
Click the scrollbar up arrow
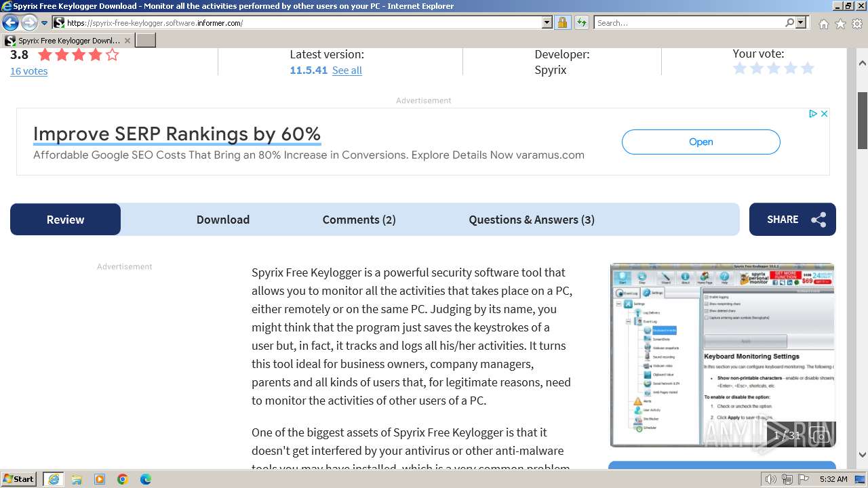tap(863, 63)
